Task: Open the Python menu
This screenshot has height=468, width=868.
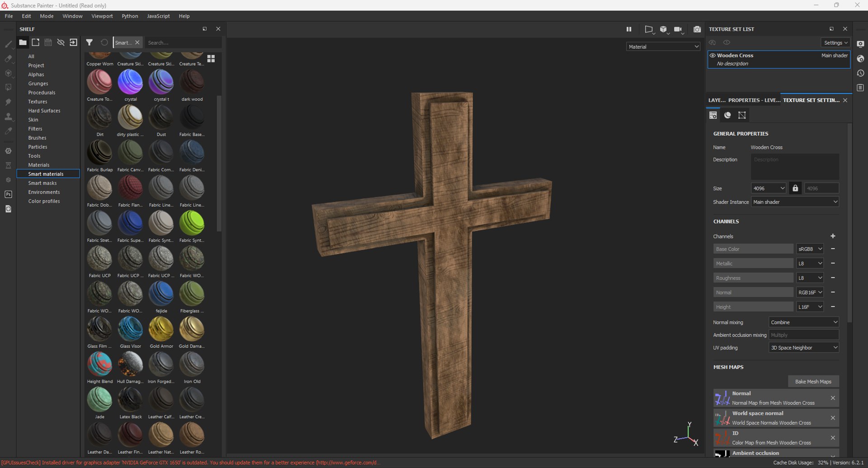Action: click(130, 16)
